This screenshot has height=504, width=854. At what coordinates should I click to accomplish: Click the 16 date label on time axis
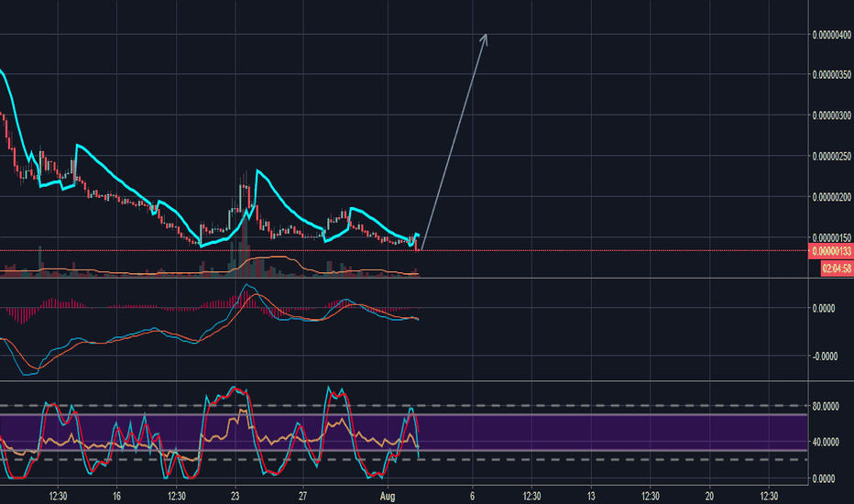pyautogui.click(x=116, y=497)
